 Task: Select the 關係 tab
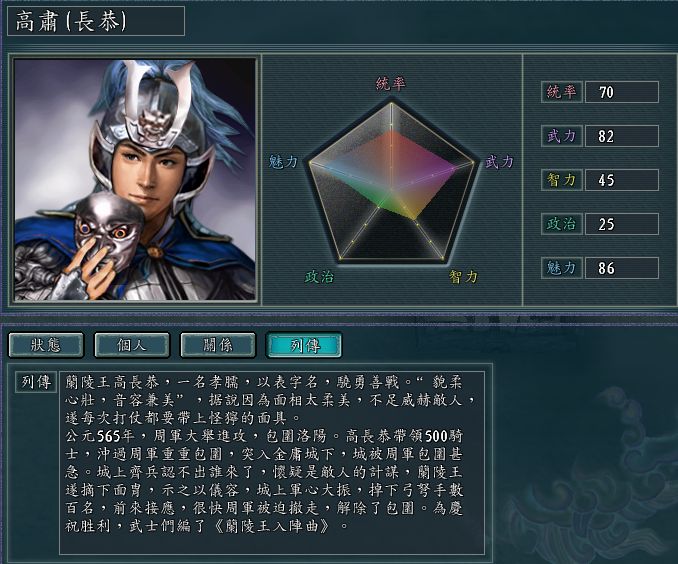[218, 345]
